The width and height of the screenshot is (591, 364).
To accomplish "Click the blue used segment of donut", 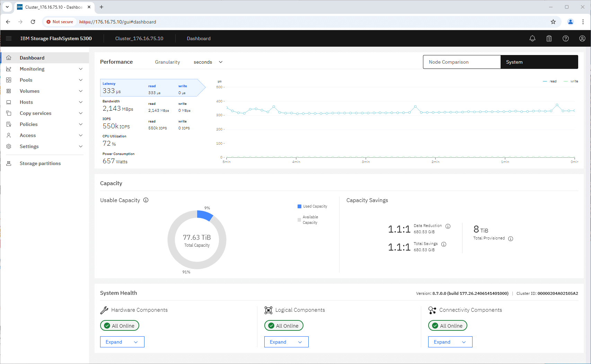I will pyautogui.click(x=205, y=216).
